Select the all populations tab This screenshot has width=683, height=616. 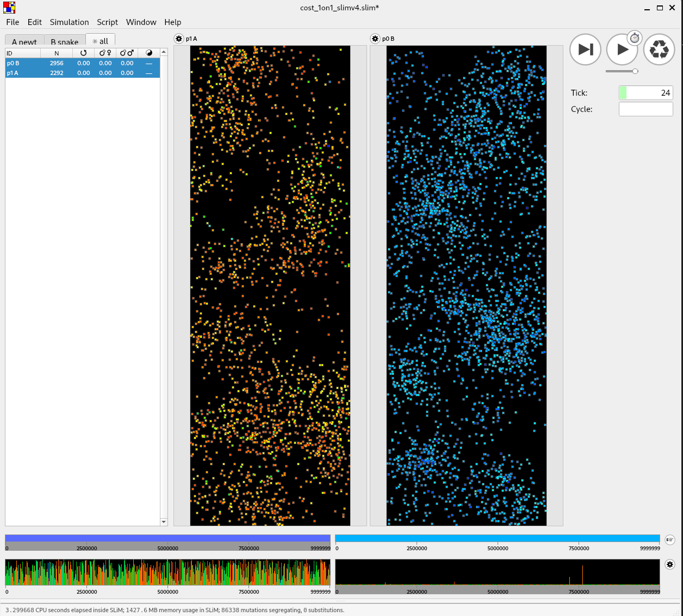[x=100, y=41]
